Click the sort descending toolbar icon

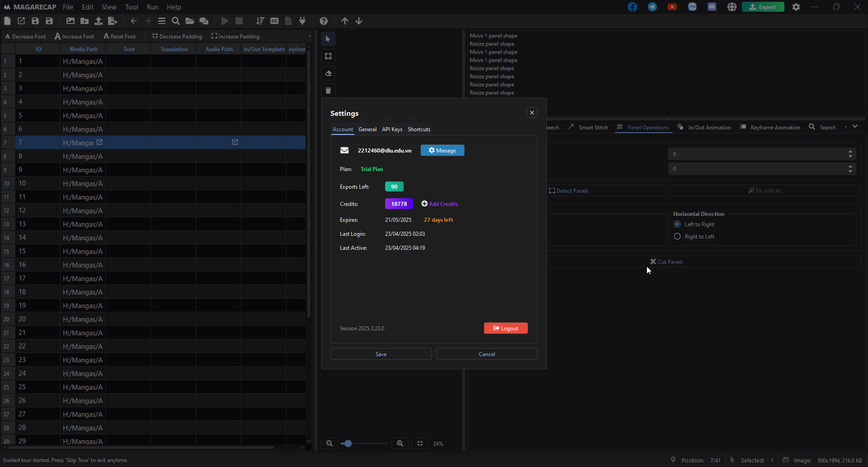pos(260,21)
